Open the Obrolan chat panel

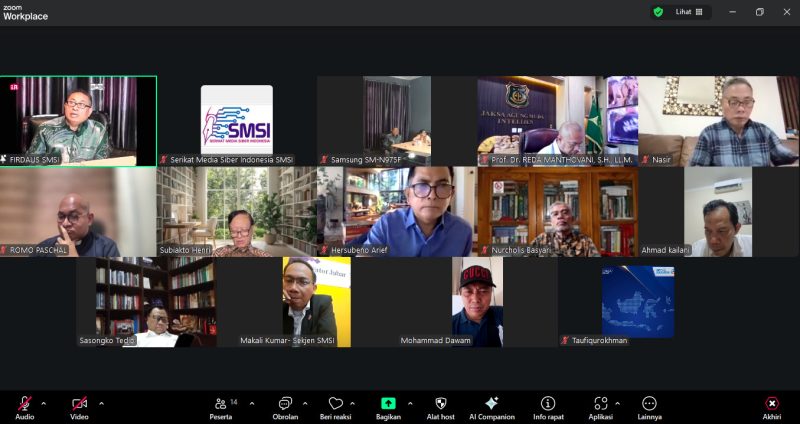[x=285, y=404]
